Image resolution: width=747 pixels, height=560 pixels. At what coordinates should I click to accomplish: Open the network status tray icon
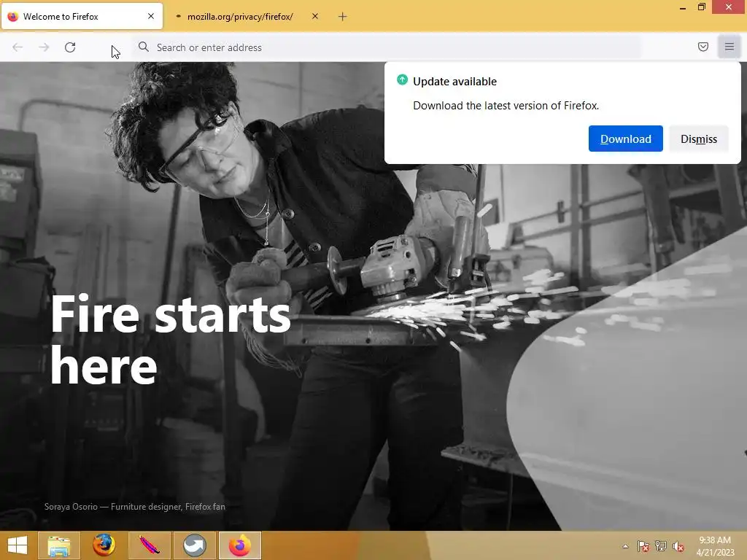661,546
